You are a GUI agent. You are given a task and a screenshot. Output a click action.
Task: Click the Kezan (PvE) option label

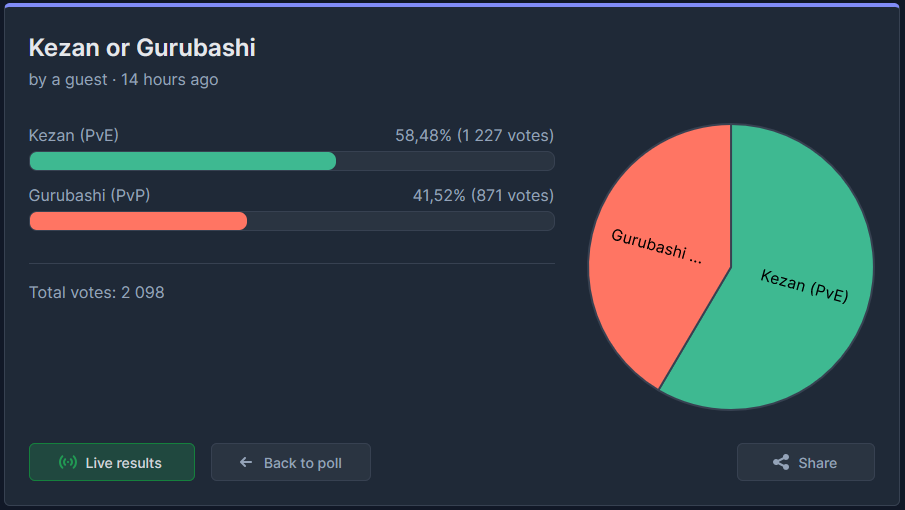(74, 136)
